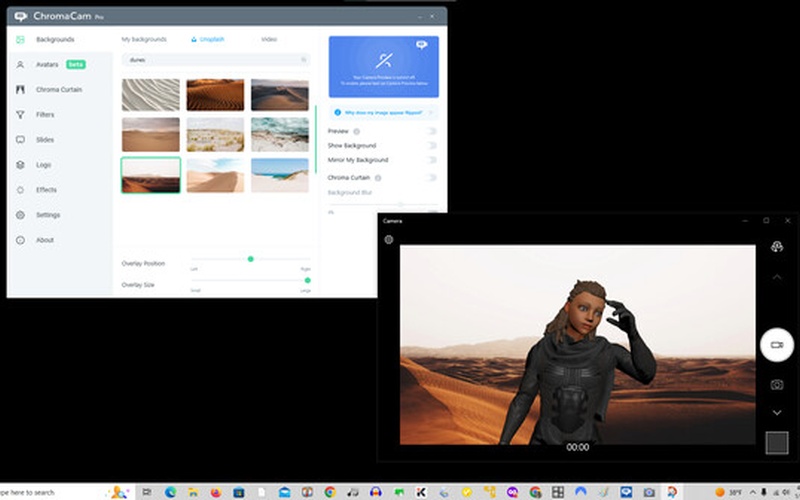Turn on the Chroma Curtain switch
Screen dimensions: 800x500
(432, 178)
